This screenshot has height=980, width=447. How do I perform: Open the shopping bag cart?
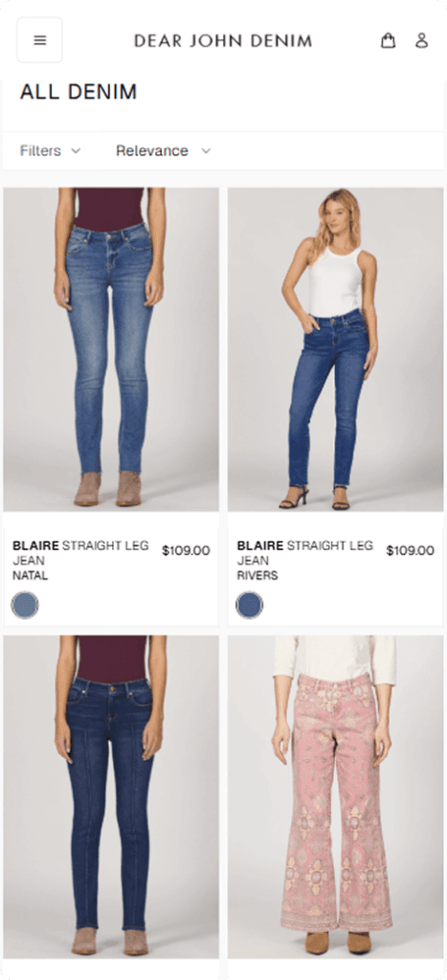(x=389, y=40)
